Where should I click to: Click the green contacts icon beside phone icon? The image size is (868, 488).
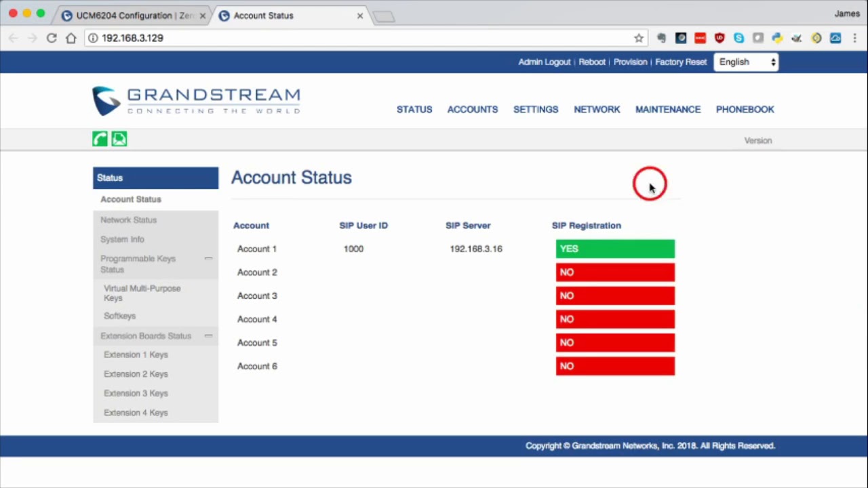point(119,139)
